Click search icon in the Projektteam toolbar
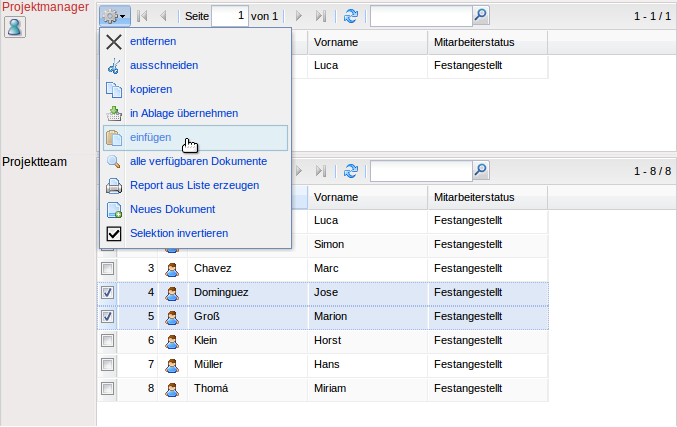Screen dimensions: 677x427 pyautogui.click(x=480, y=171)
